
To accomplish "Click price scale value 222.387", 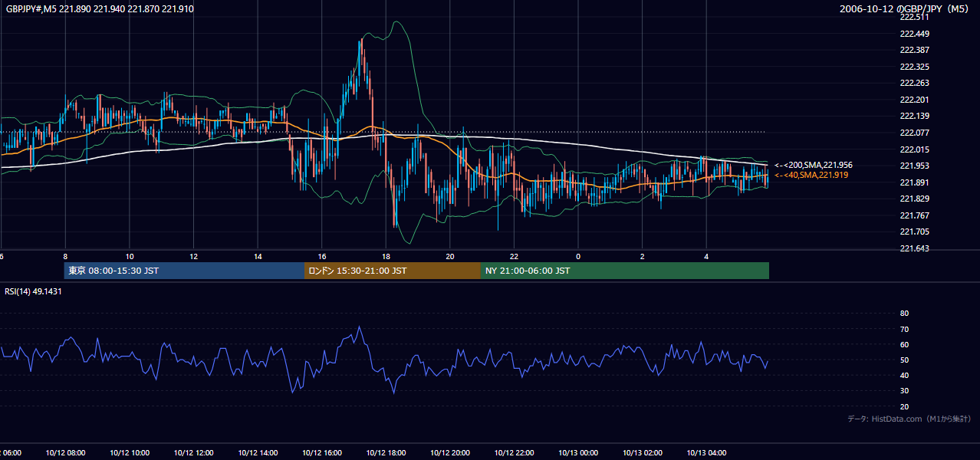I will 915,50.
